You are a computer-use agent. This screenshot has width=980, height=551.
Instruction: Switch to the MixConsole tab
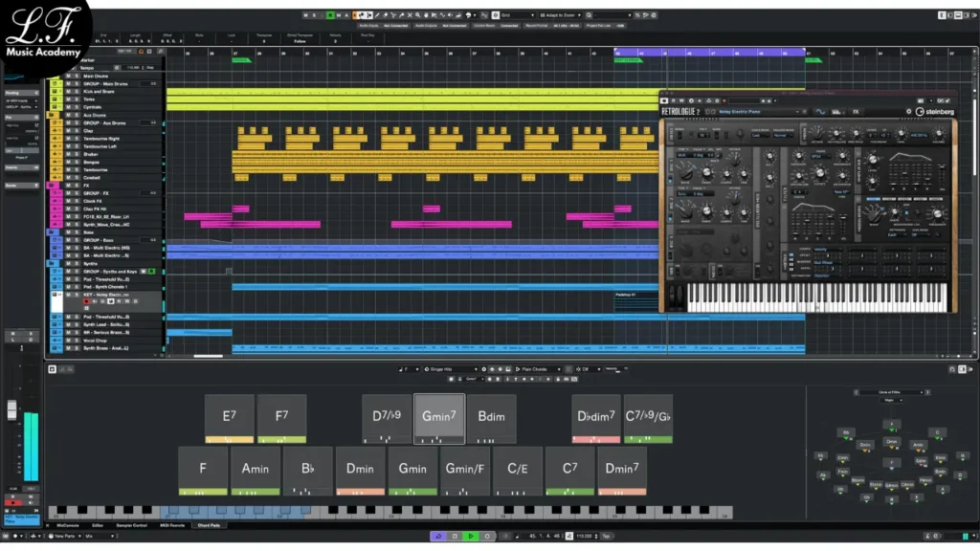67,524
